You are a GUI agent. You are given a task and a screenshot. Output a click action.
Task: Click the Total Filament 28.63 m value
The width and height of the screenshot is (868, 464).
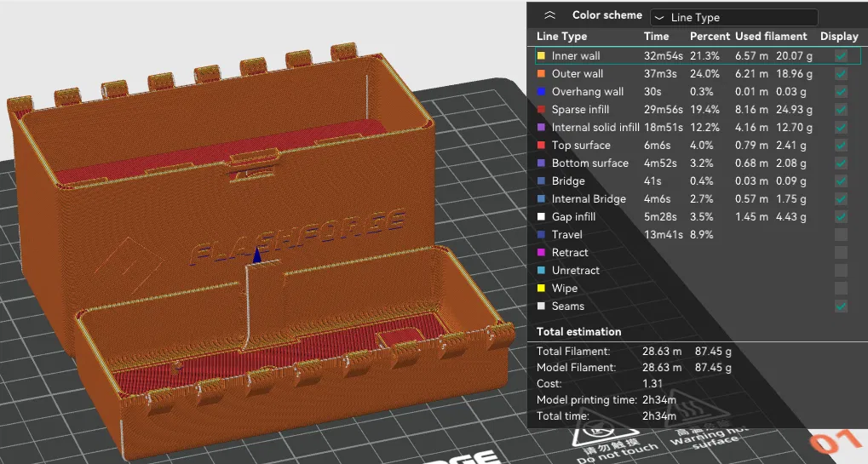662,351
